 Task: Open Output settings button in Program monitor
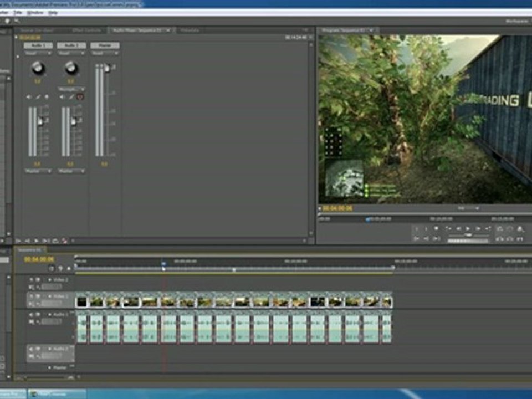point(520,229)
